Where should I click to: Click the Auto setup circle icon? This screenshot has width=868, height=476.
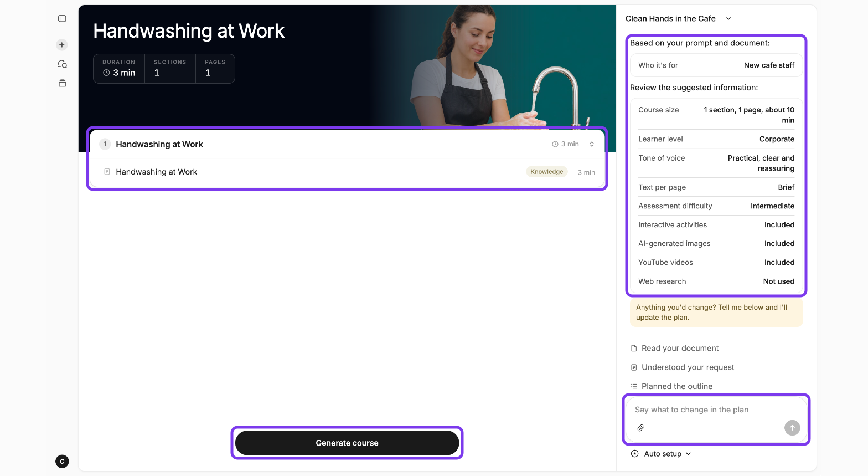click(634, 454)
